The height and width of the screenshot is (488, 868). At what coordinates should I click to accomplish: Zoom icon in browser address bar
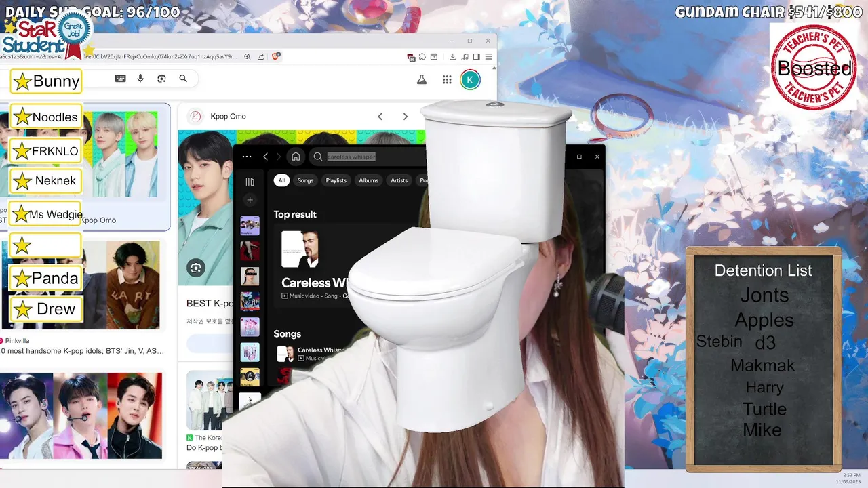(248, 57)
